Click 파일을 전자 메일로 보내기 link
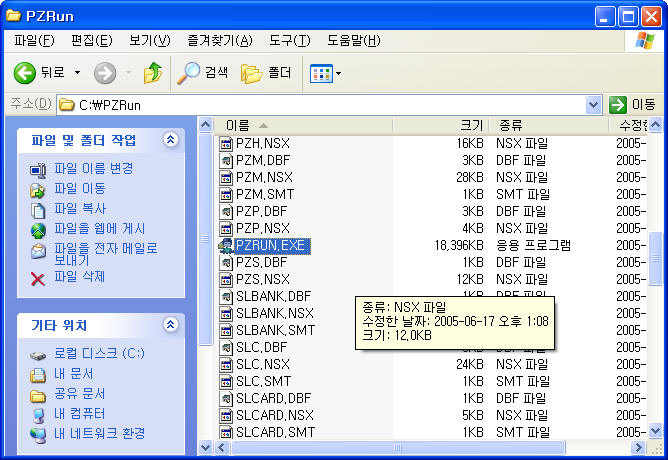This screenshot has height=460, width=668. point(106,254)
